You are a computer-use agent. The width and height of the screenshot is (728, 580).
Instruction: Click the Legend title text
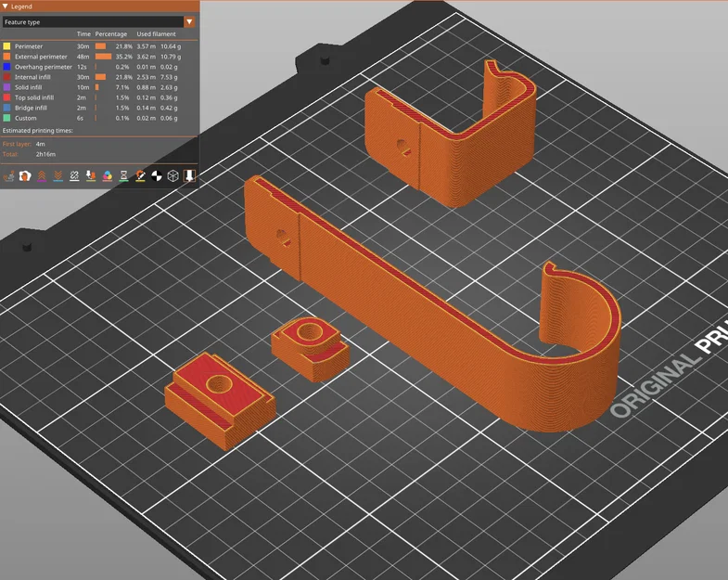pyautogui.click(x=21, y=6)
